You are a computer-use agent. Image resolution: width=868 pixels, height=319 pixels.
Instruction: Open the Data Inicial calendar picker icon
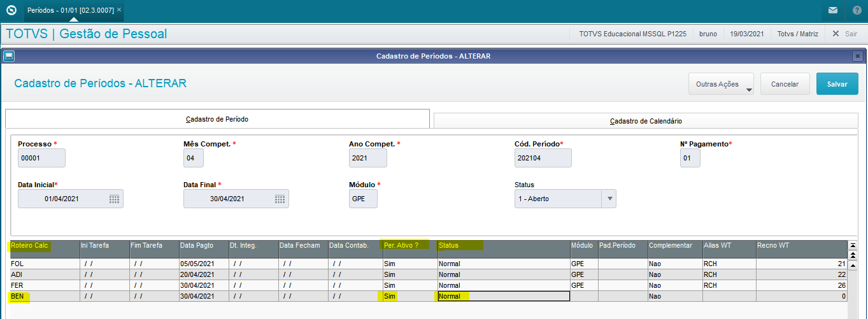click(x=114, y=199)
